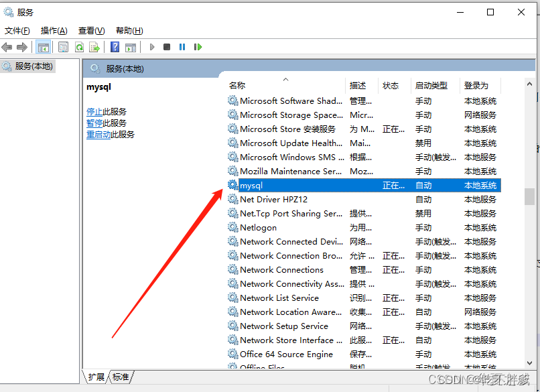
Task: Select Network Connection Broker row
Action: click(364, 255)
